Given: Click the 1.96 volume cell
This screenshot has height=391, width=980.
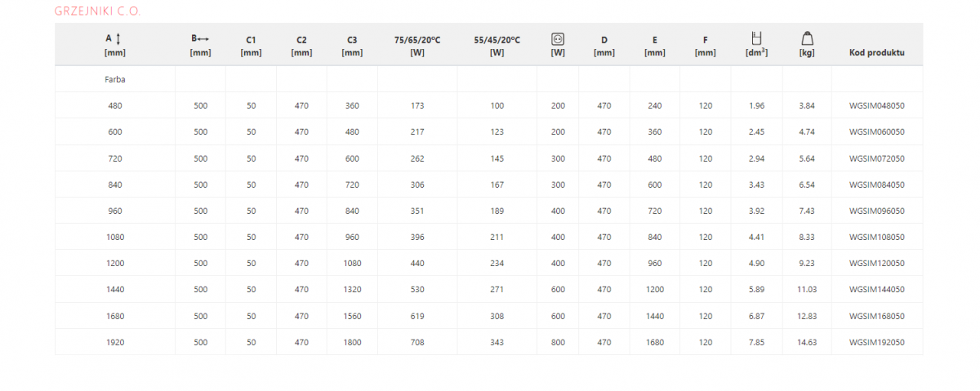Looking at the screenshot, I should tap(756, 106).
